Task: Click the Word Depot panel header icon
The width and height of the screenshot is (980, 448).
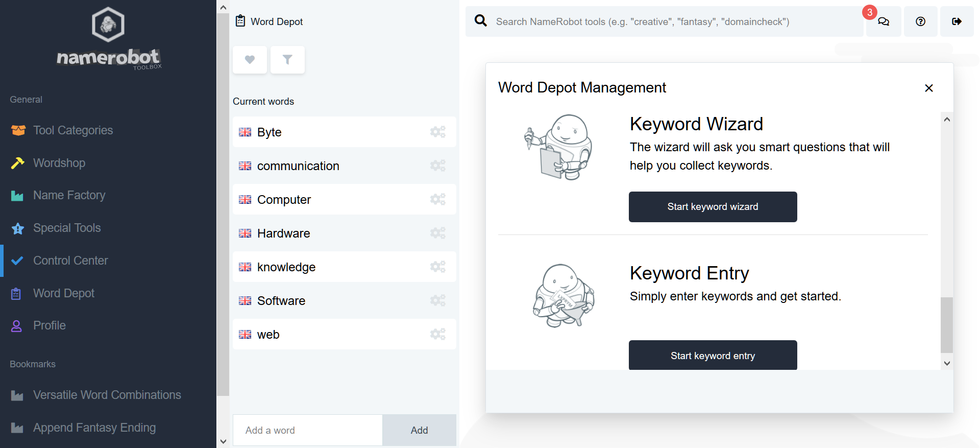Action: (x=240, y=21)
